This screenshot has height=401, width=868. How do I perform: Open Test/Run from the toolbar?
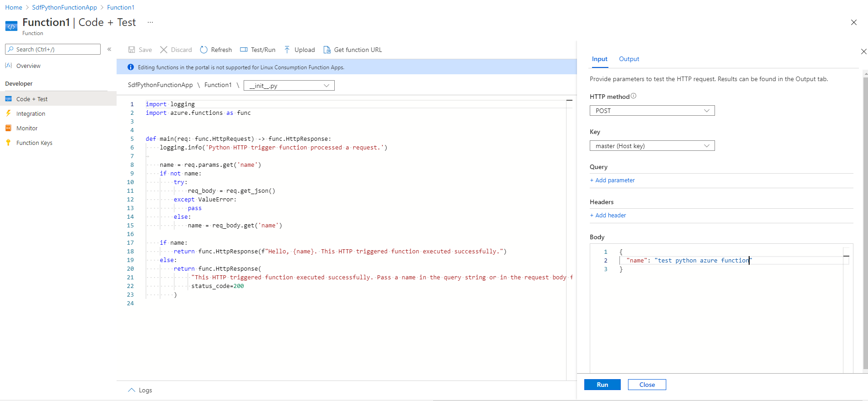[x=258, y=50]
